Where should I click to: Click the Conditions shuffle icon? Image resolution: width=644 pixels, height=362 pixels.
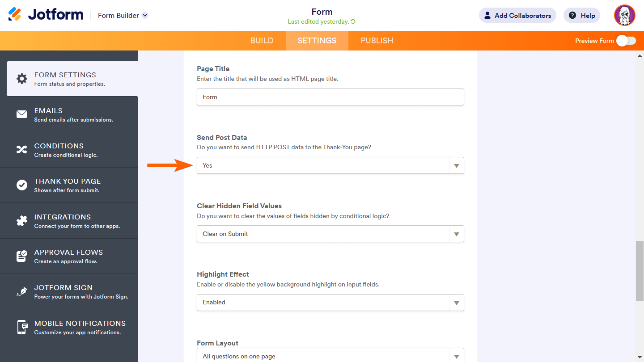click(x=21, y=150)
